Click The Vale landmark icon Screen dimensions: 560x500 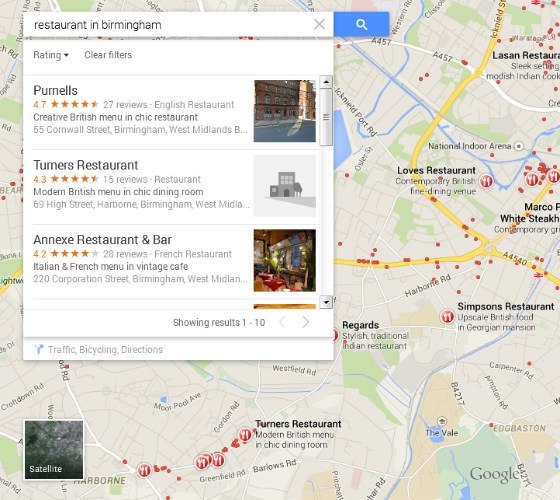point(442,421)
